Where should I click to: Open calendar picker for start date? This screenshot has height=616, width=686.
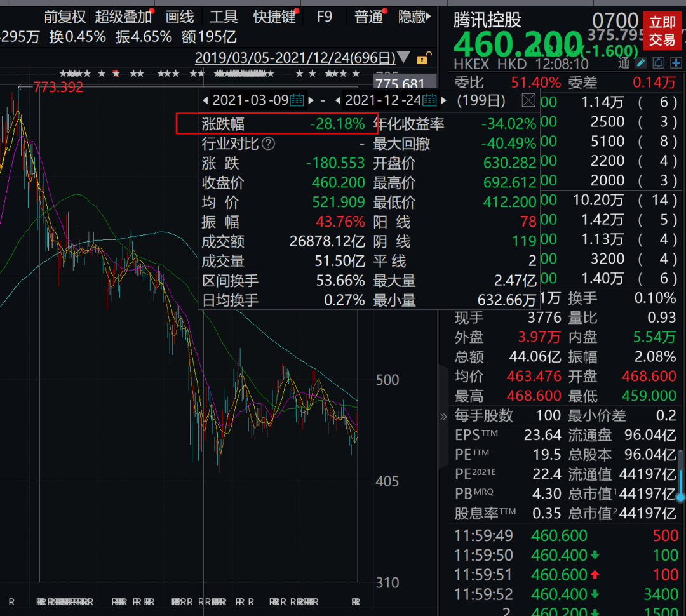pos(297,100)
